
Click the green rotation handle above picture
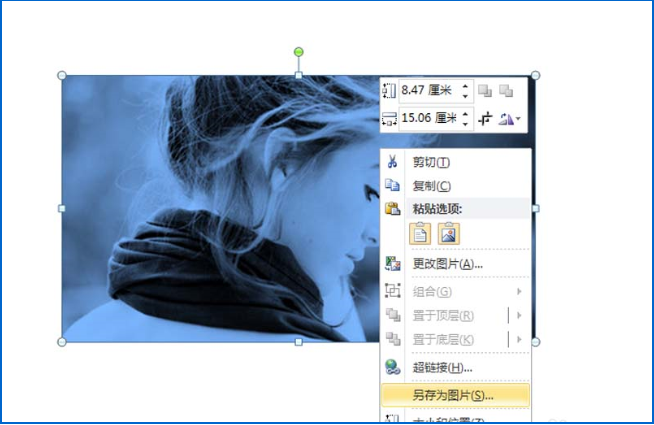[x=298, y=52]
